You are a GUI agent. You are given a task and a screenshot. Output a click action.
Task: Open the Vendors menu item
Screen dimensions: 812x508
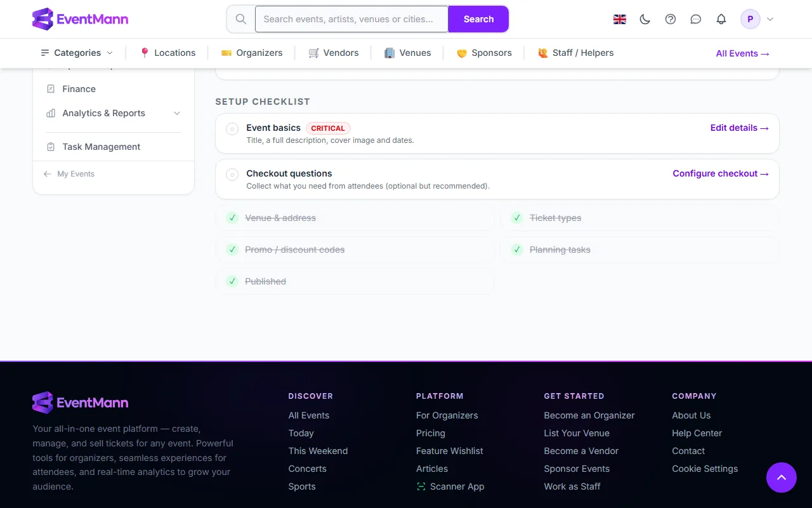(x=334, y=53)
